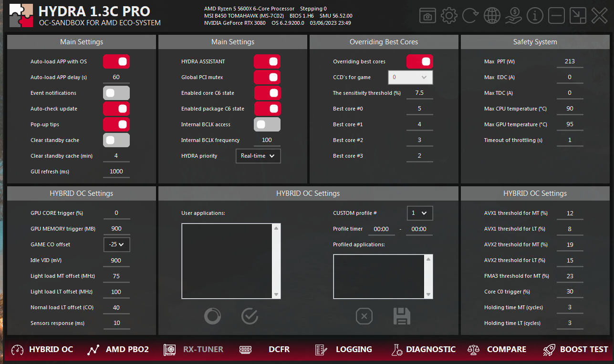This screenshot has width=614, height=364.
Task: Click the X icon under Profiled applications
Action: tap(364, 316)
